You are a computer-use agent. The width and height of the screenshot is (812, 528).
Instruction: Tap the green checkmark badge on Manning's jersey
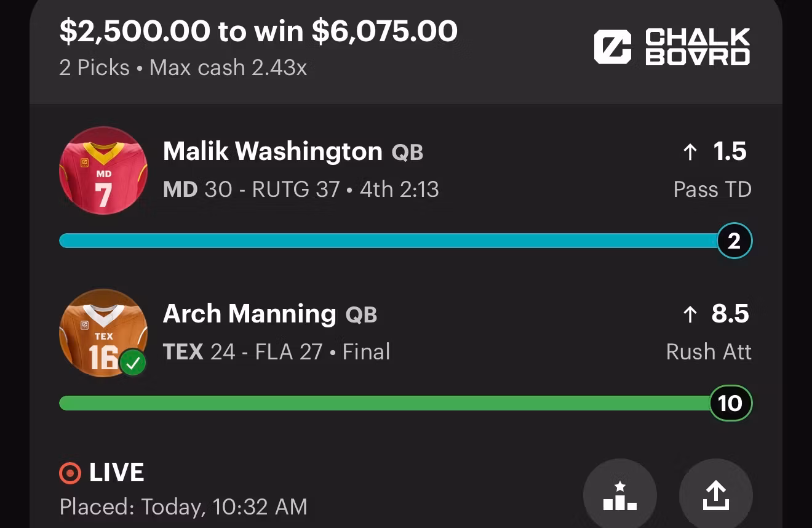132,362
